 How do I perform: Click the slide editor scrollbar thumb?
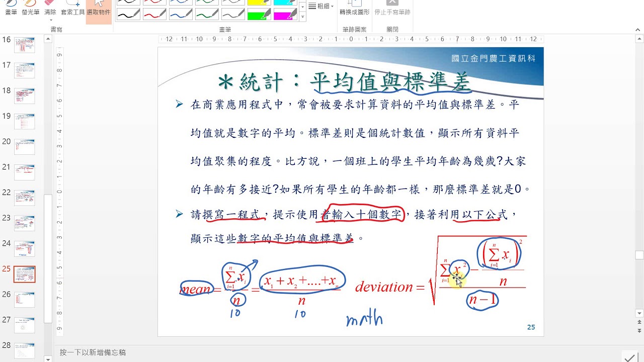click(639, 254)
